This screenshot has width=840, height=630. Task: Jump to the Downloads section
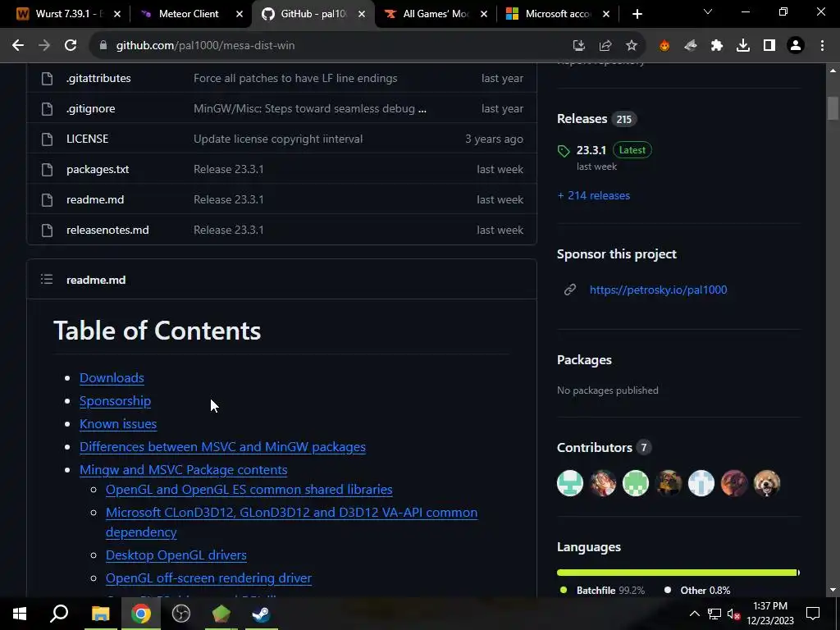112,377
